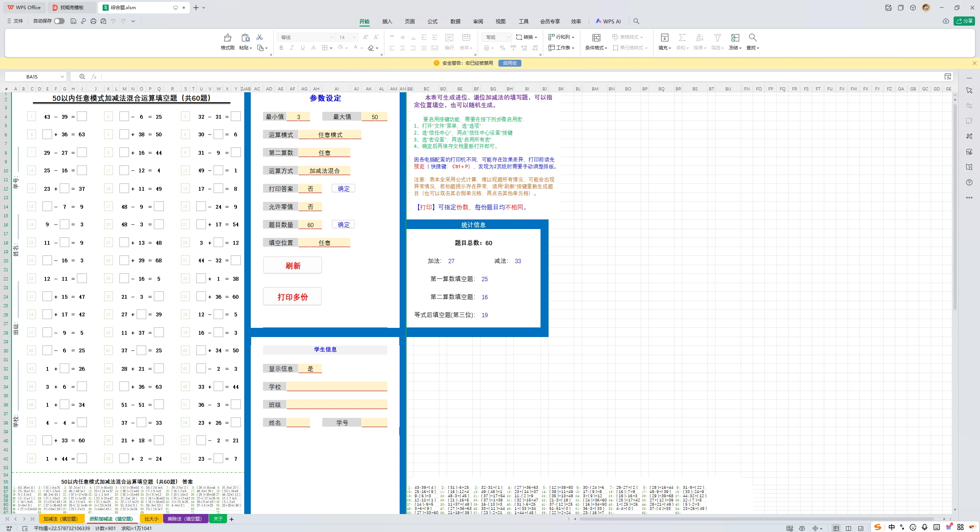The width and height of the screenshot is (980, 532).
Task: Click the Paste (粘贴) clipboard icon
Action: click(245, 38)
